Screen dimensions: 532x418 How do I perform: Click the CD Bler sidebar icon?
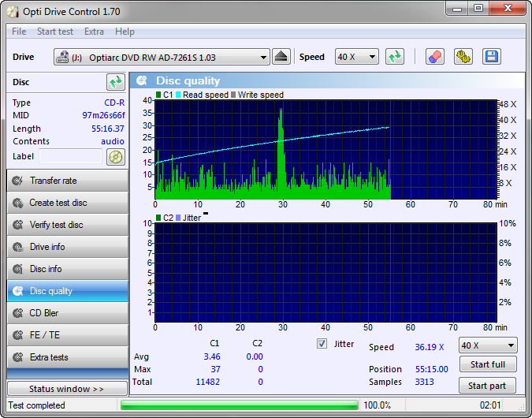tap(17, 313)
